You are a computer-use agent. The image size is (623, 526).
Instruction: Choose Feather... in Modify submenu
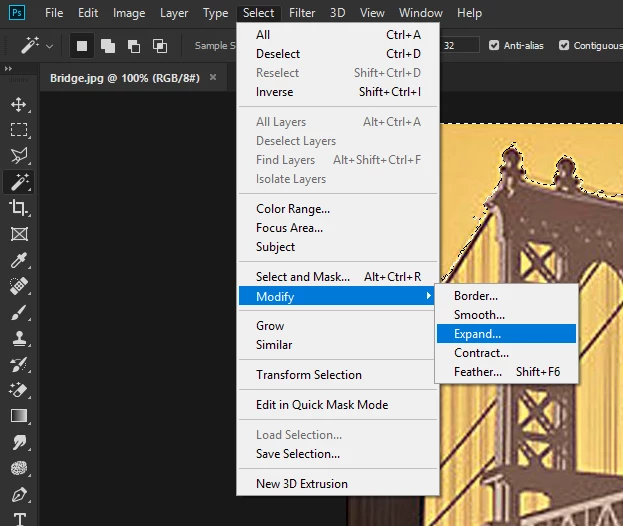(507, 372)
